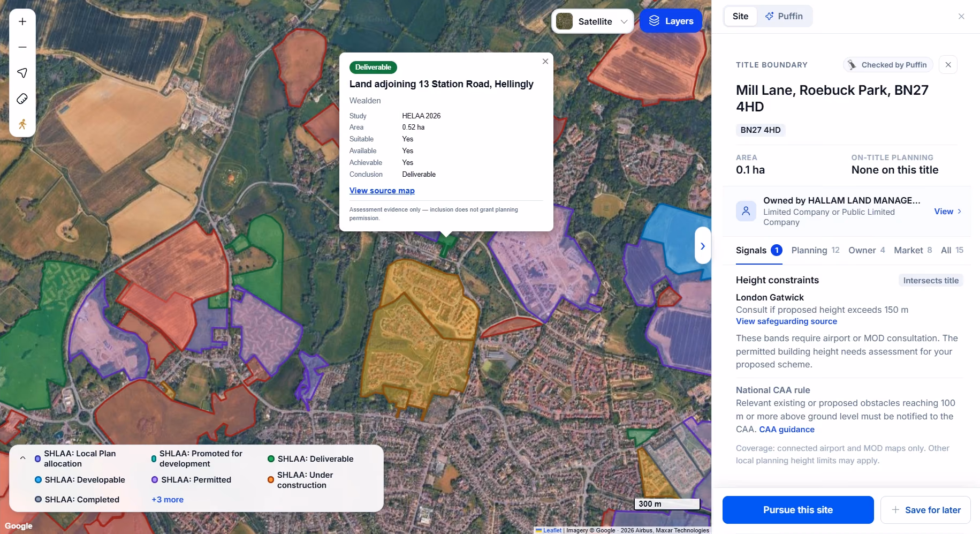Select the All tab
The width and height of the screenshot is (980, 534).
tap(952, 251)
